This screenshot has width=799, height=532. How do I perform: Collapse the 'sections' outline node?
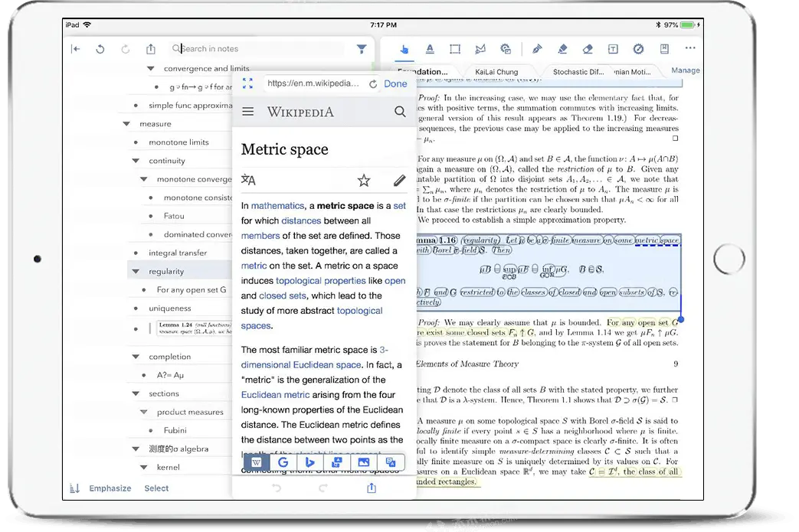tap(136, 393)
